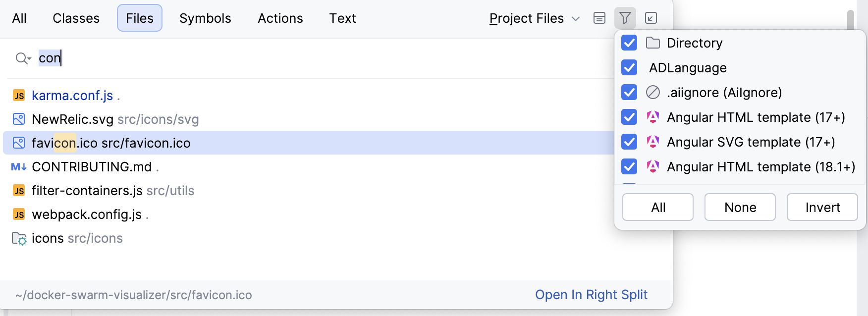Open results in Find window via corner icon
The width and height of the screenshot is (868, 316).
coord(651,18)
